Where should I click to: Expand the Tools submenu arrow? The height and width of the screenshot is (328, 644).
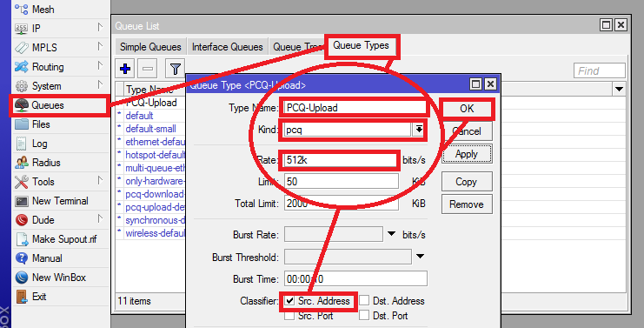100,180
